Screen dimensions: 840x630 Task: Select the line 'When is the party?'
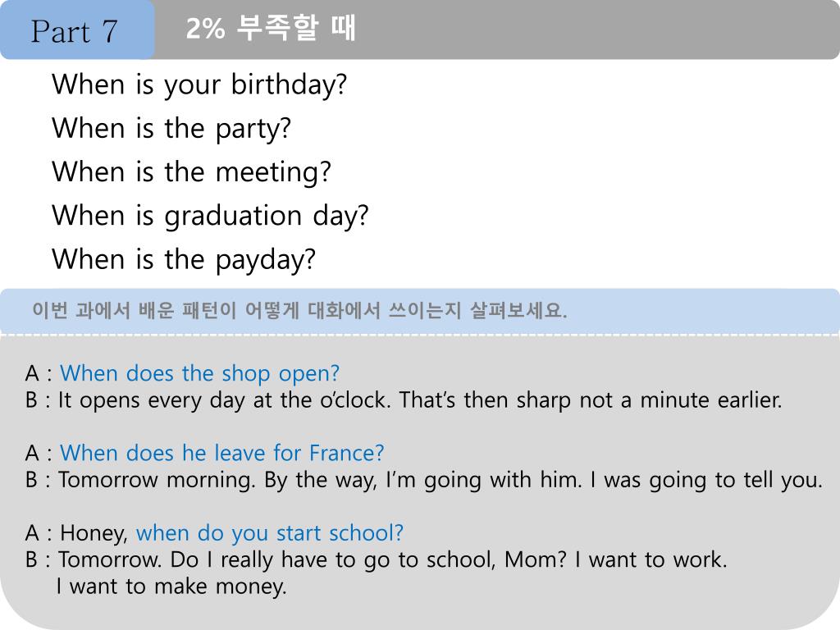(x=171, y=129)
